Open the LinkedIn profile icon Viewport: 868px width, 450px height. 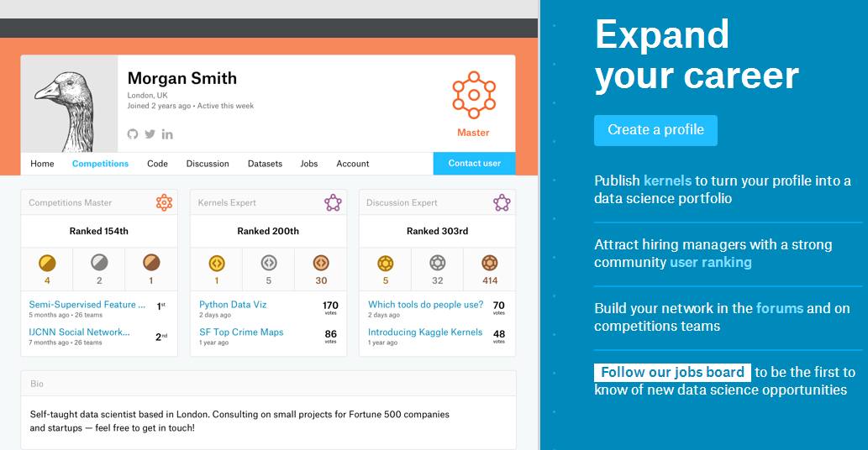167,134
